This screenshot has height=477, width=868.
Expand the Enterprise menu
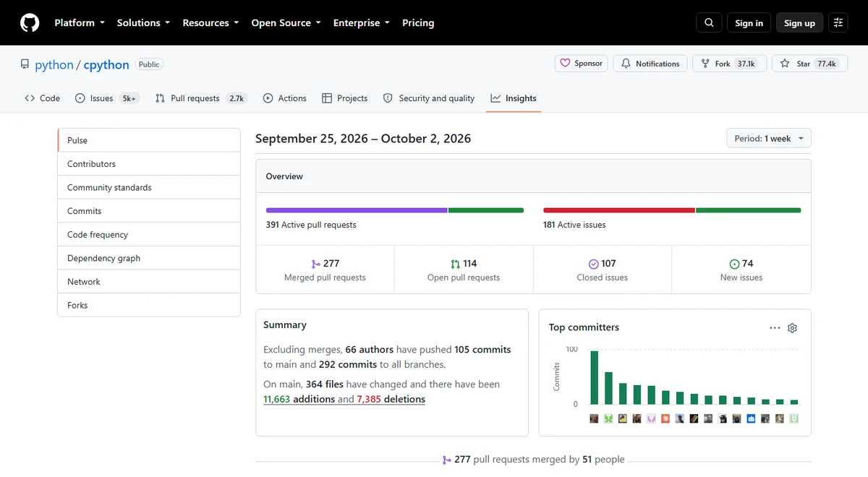361,23
